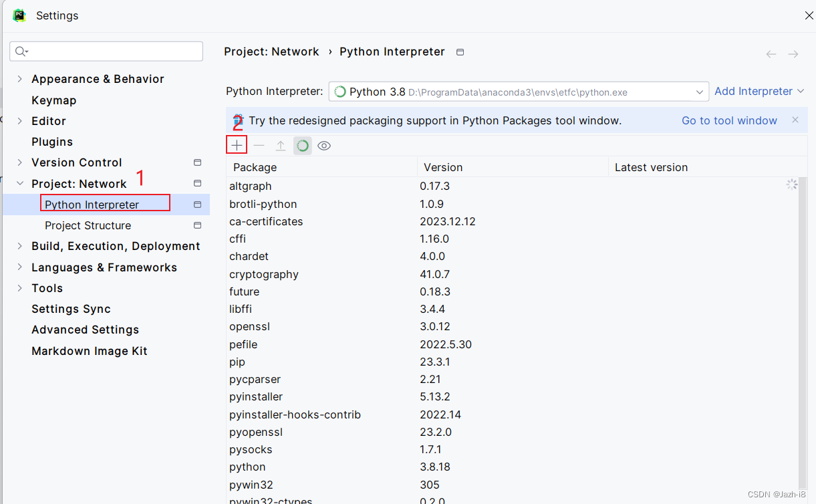Image resolution: width=816 pixels, height=504 pixels.
Task: Select the ca-certificates package row
Action: (513, 221)
